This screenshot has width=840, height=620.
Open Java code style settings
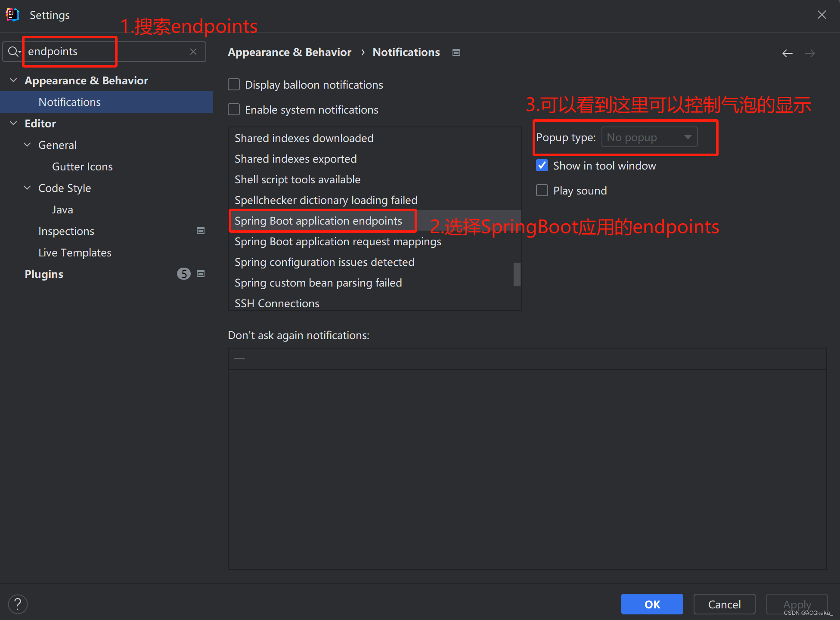[x=62, y=210]
